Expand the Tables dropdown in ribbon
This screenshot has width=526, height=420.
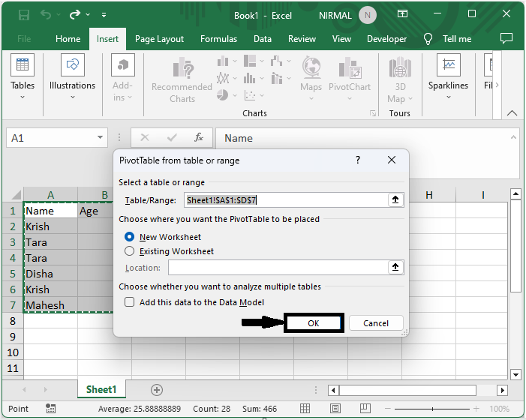[x=23, y=96]
